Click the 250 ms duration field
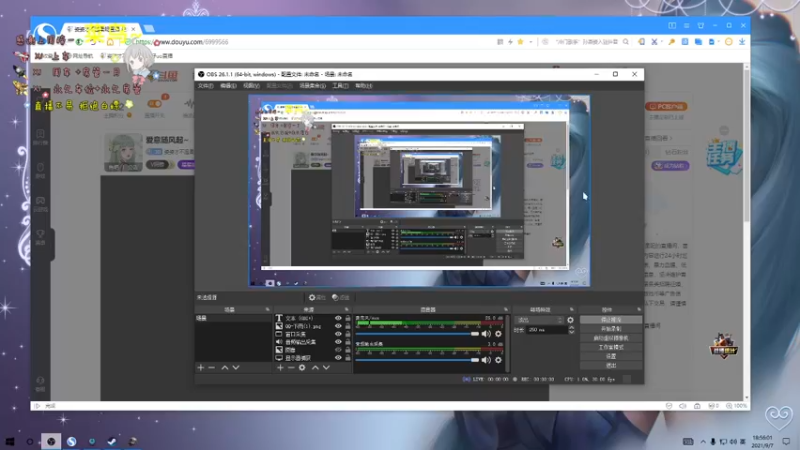 546,330
